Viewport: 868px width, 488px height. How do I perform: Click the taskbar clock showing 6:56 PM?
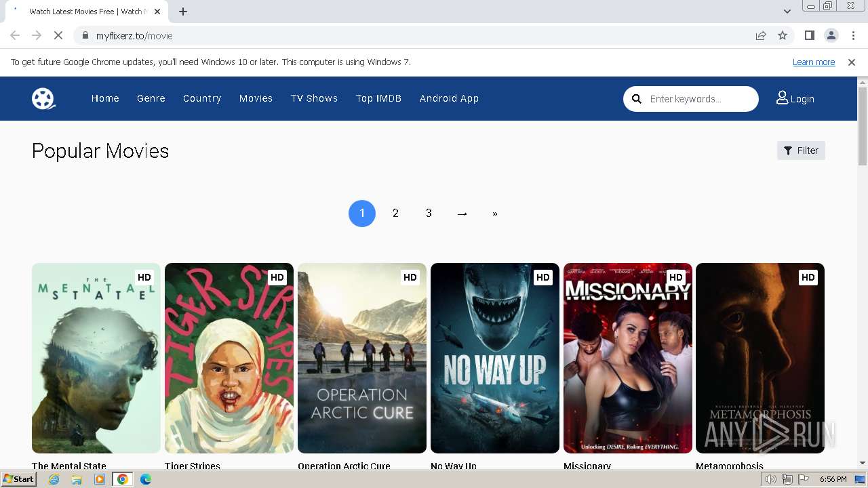pyautogui.click(x=833, y=479)
